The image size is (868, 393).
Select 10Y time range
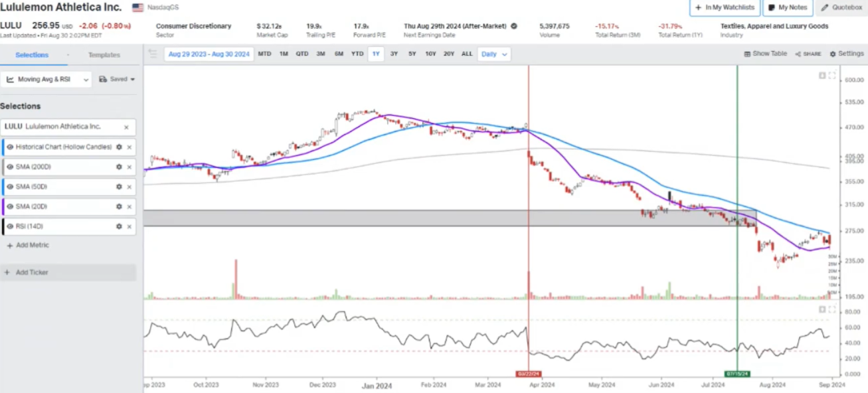tap(430, 54)
